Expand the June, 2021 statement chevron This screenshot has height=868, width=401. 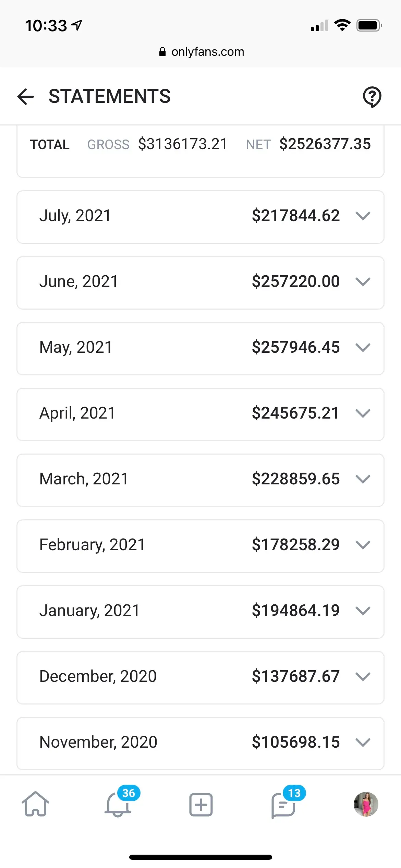point(363,282)
